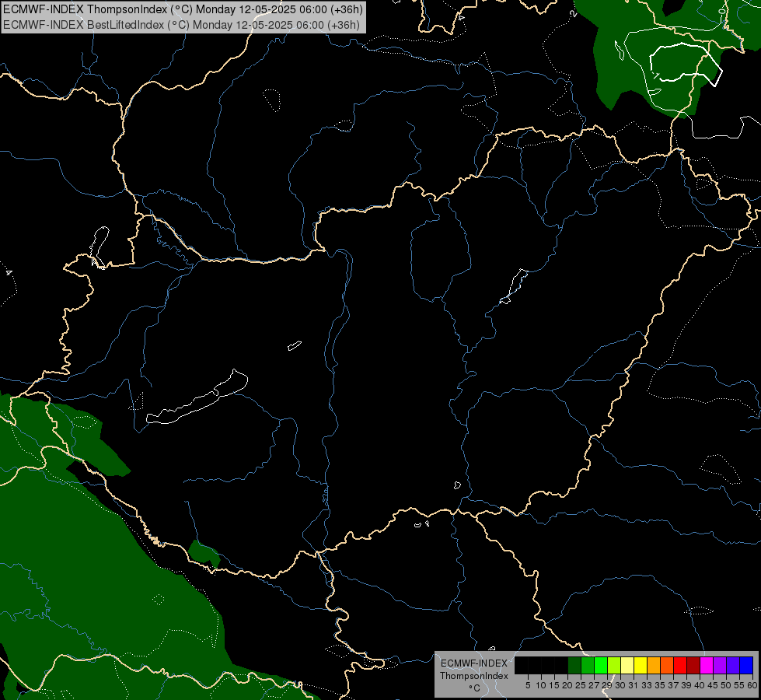The height and width of the screenshot is (700, 761).
Task: Click the 'ThompsonIndex' label in the legend
Action: [474, 676]
